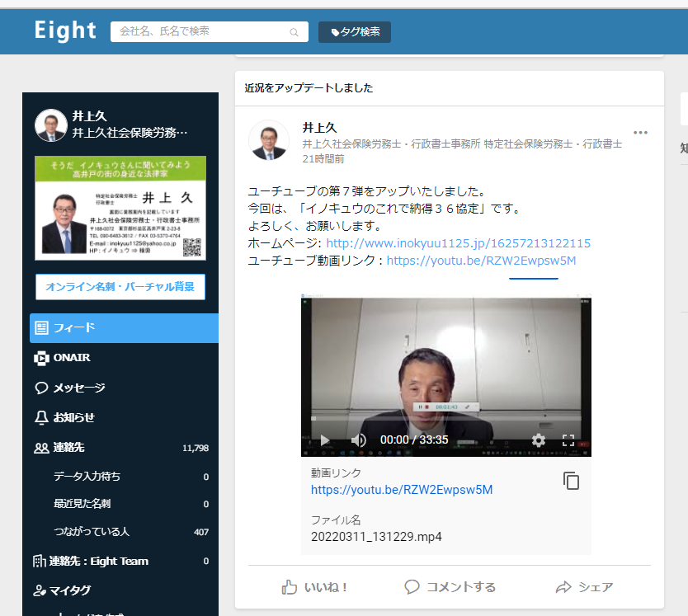
Task: Click いいね！ to like the post
Action: pyautogui.click(x=314, y=587)
